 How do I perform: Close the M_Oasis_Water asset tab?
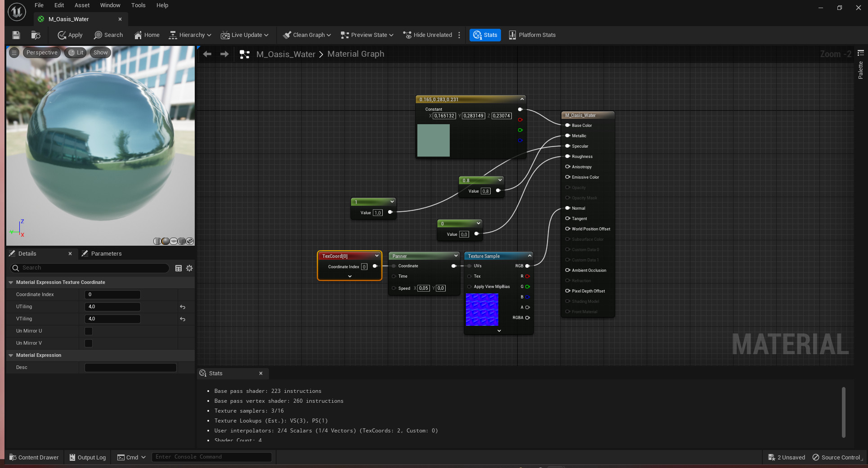coord(120,19)
